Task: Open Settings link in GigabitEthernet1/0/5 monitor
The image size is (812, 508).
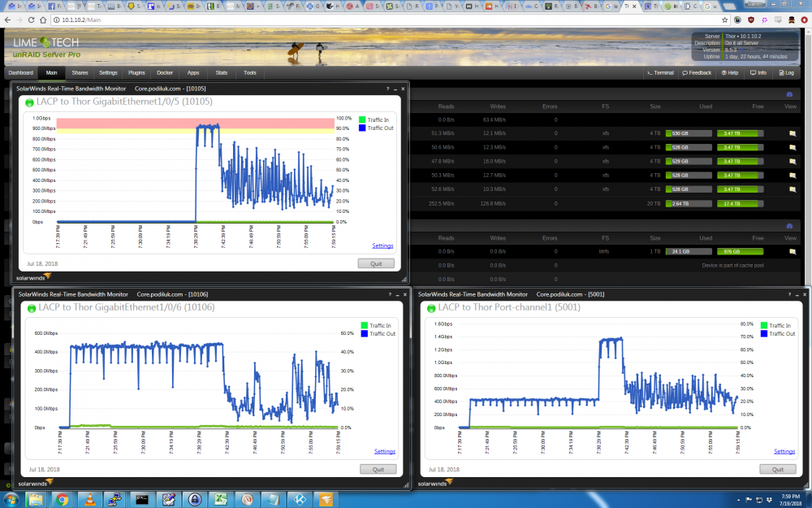Action: [x=382, y=245]
